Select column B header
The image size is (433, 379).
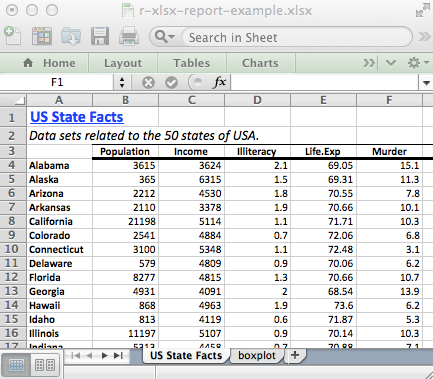point(125,100)
